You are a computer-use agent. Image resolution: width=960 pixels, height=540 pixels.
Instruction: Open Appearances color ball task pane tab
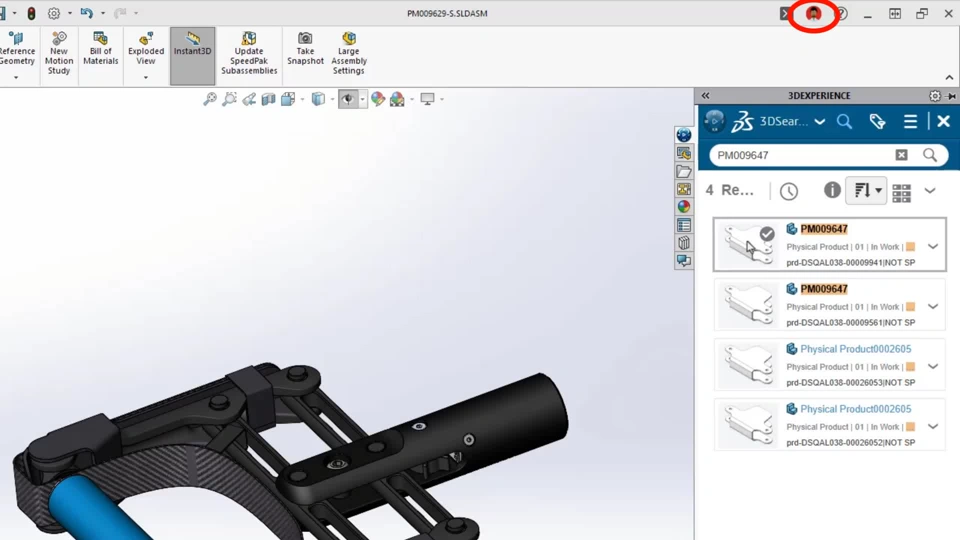tap(684, 207)
